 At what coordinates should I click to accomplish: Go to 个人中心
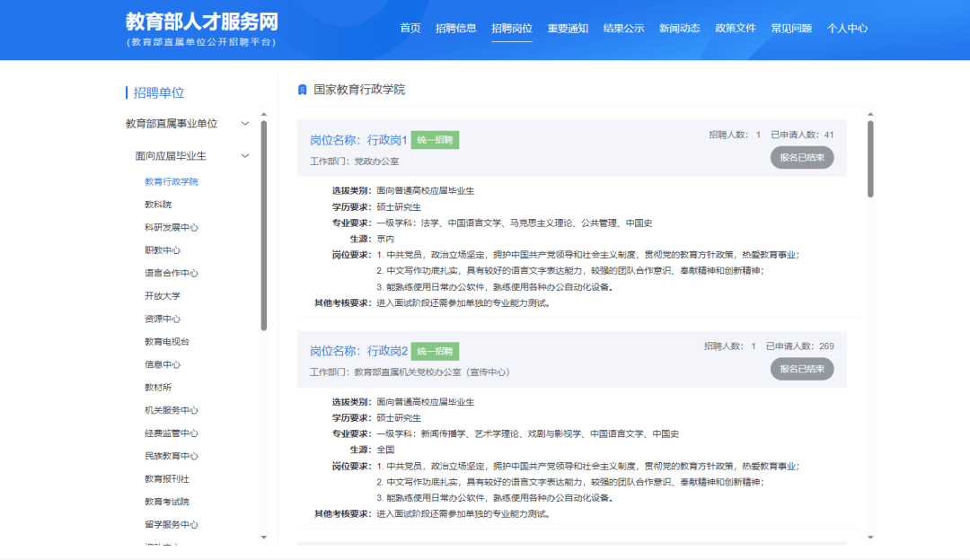[847, 29]
